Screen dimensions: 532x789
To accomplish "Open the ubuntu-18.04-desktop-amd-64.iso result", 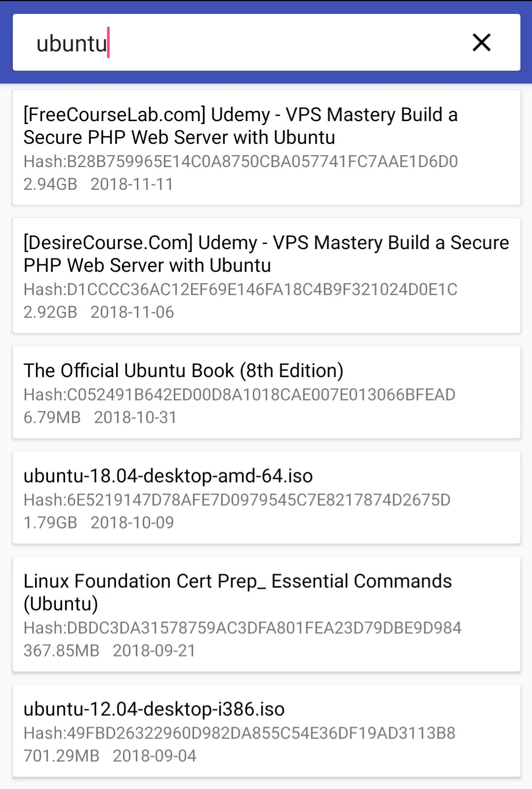I will 168,476.
